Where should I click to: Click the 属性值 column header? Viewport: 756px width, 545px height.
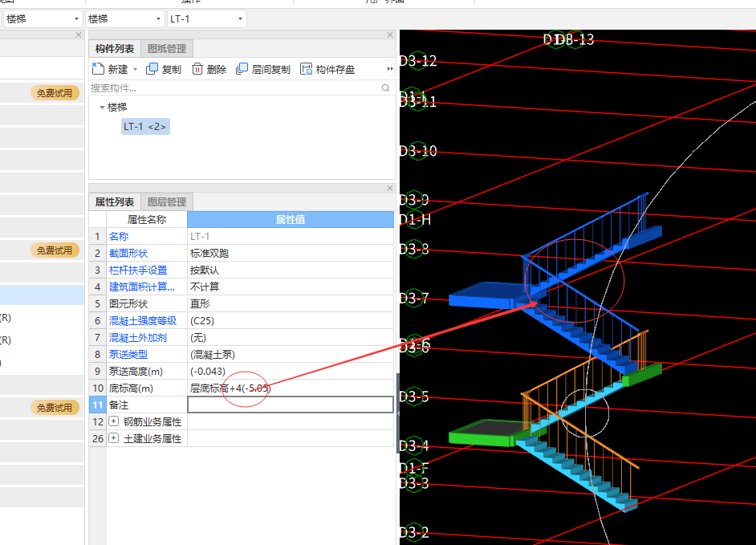tap(291, 219)
